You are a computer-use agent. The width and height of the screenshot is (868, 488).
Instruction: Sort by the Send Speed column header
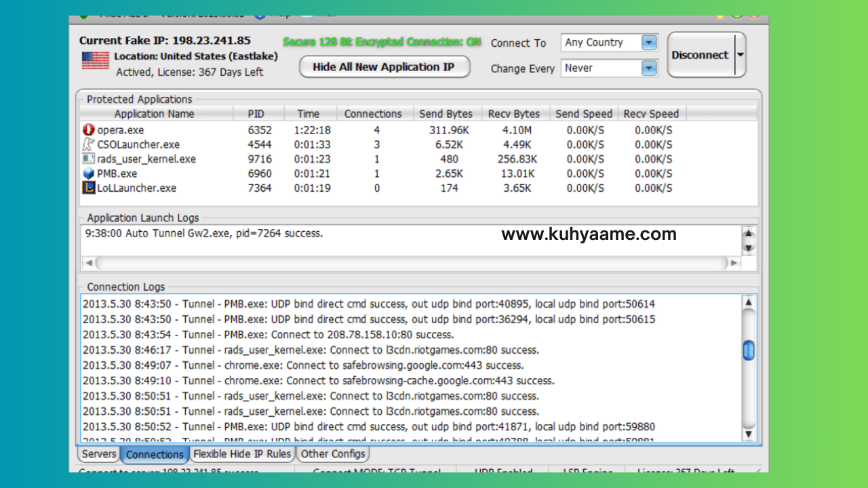coord(584,114)
